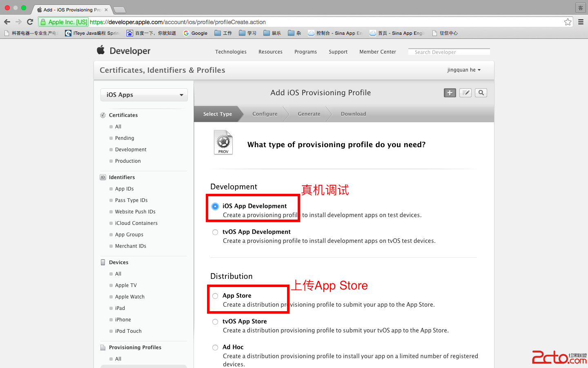The image size is (588, 368).
Task: Open the 控制台 Sina App Engine bookmark
Action: pos(335,33)
